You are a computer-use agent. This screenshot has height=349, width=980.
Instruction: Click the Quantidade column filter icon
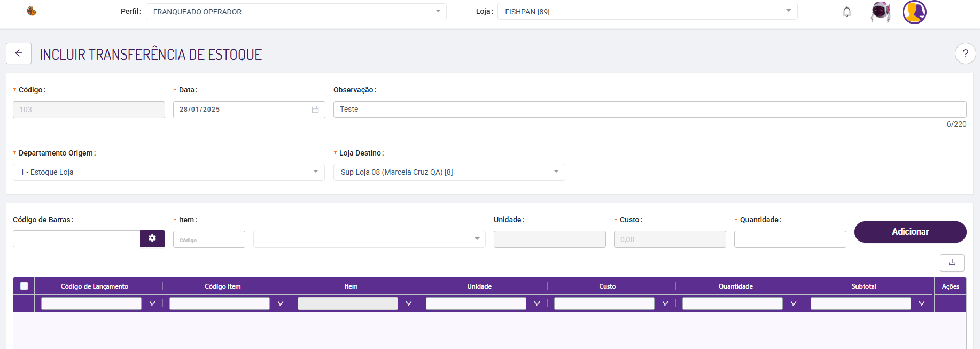click(x=794, y=304)
